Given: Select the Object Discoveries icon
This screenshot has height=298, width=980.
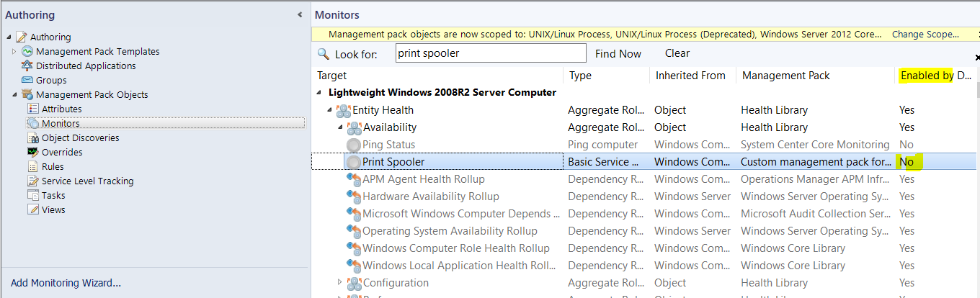Looking at the screenshot, I should click(x=33, y=137).
